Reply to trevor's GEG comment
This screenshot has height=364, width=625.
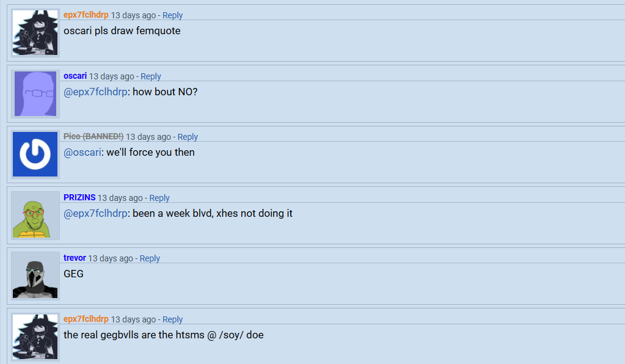click(150, 258)
